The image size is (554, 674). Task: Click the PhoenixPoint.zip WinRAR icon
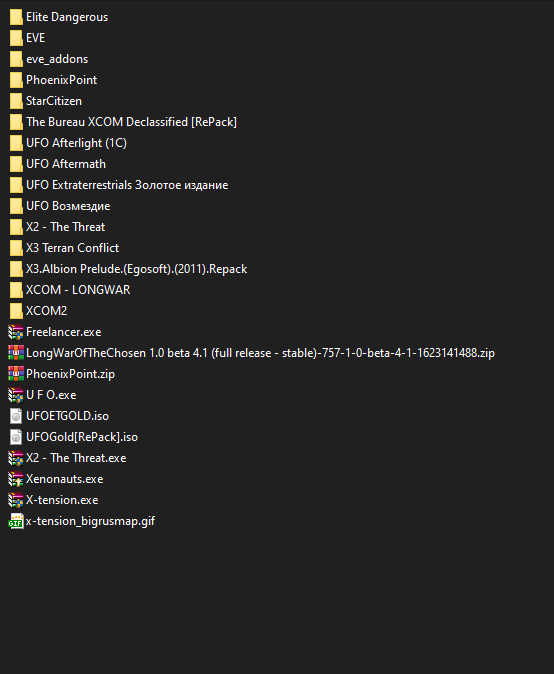pos(15,374)
